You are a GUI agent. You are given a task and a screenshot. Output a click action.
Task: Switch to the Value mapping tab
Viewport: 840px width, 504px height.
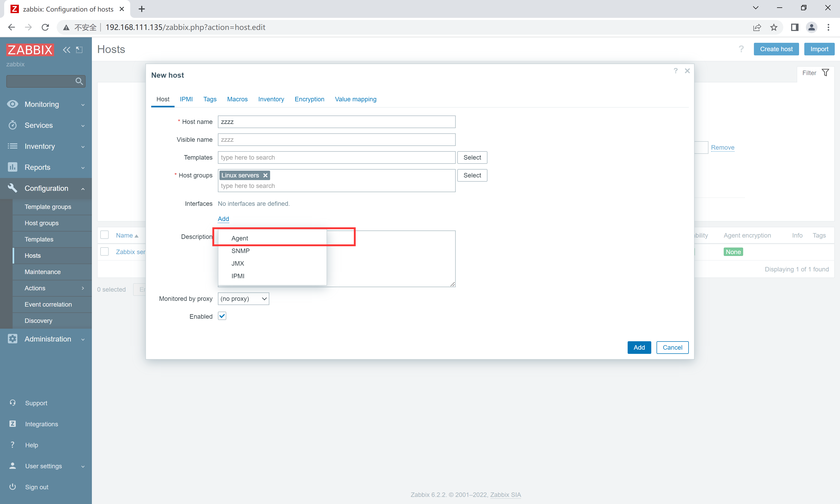[x=355, y=99]
